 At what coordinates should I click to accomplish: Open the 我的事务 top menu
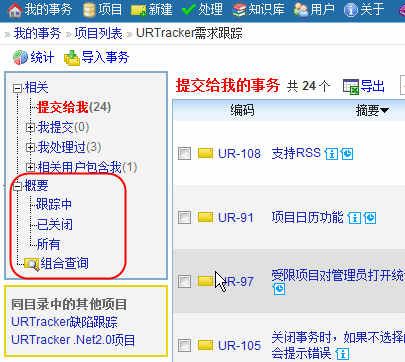click(48, 10)
